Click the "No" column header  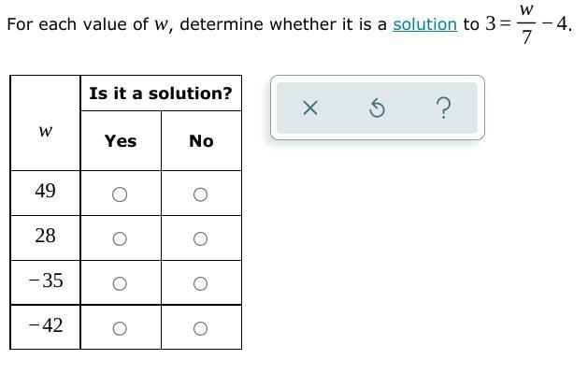(201, 141)
